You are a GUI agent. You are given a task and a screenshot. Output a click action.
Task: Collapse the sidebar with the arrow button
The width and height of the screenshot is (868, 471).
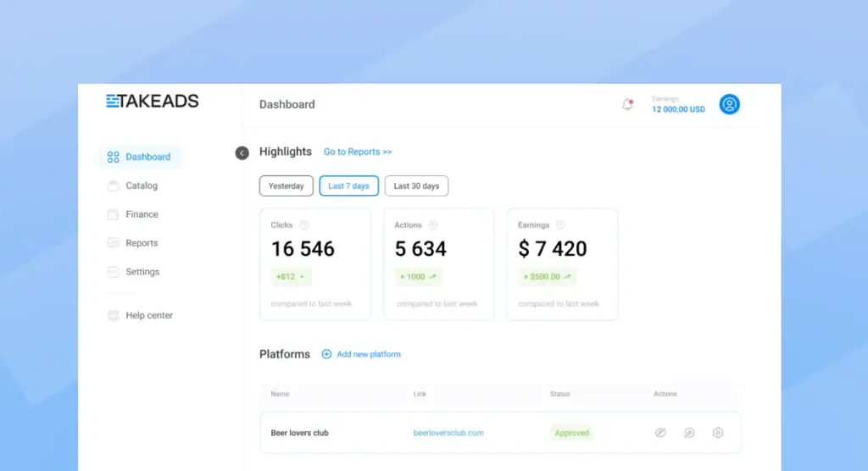coord(242,152)
